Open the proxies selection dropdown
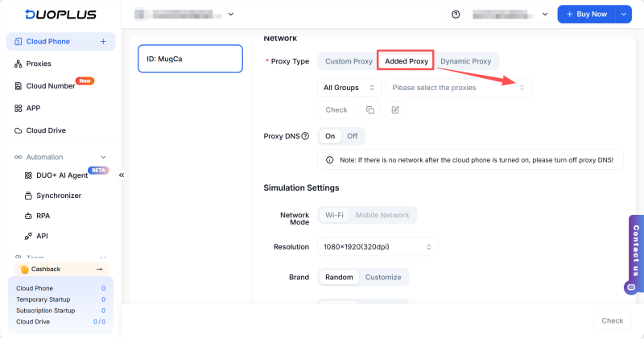The height and width of the screenshot is (338, 644). (x=458, y=88)
